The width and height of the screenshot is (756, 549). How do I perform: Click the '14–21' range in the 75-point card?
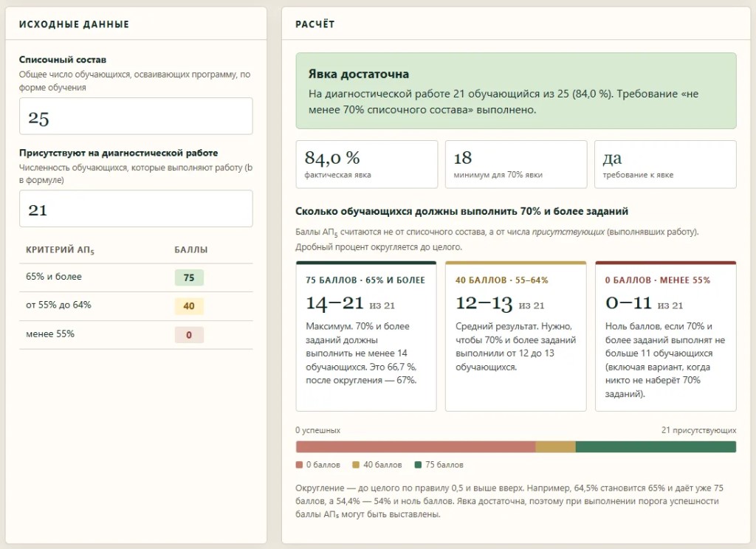(x=335, y=303)
